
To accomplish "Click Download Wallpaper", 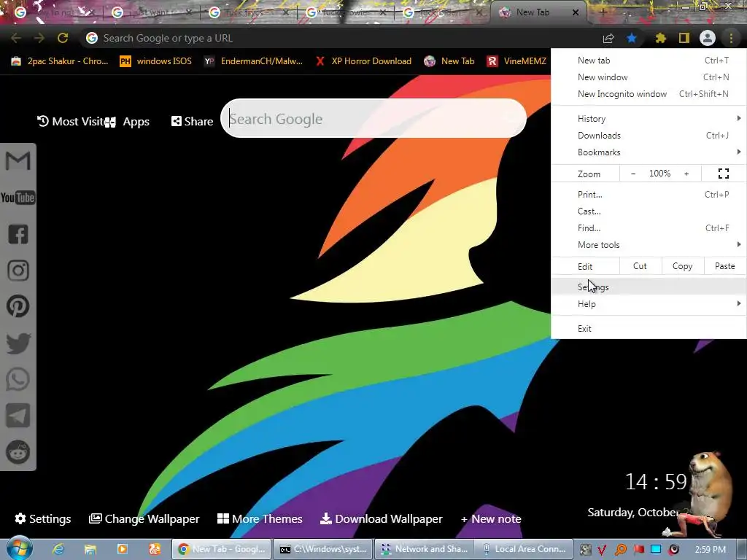I will (381, 518).
